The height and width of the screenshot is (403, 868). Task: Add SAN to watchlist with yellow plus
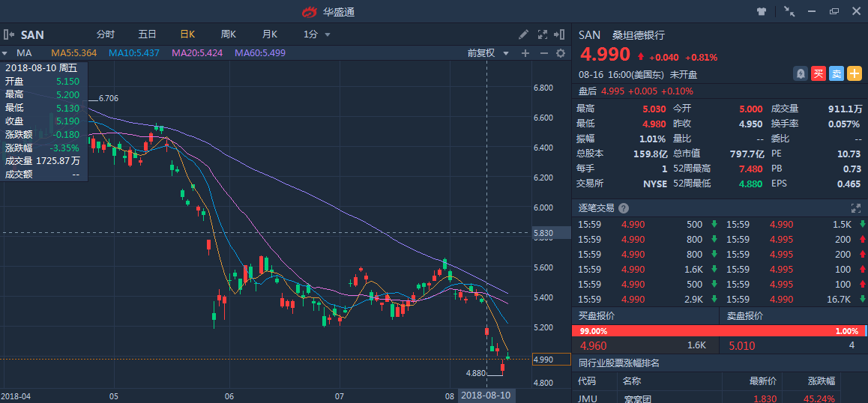point(855,73)
